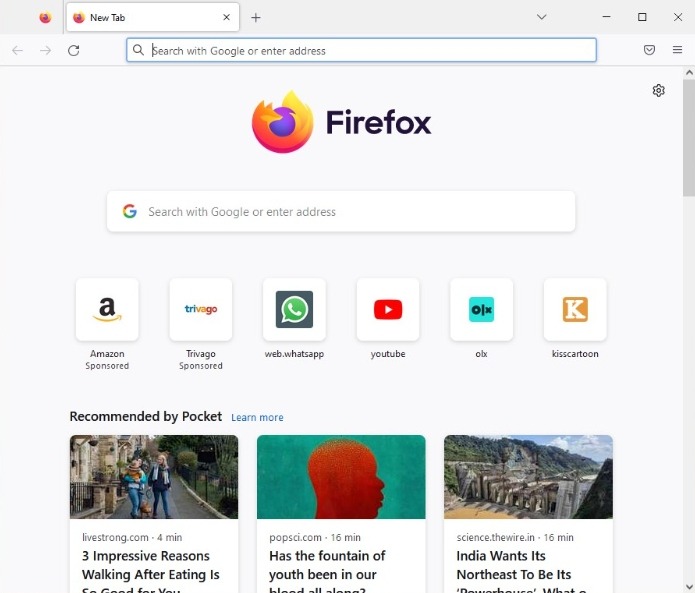The width and height of the screenshot is (695, 593).
Task: Click the magnifier icon in address bar
Action: (138, 50)
